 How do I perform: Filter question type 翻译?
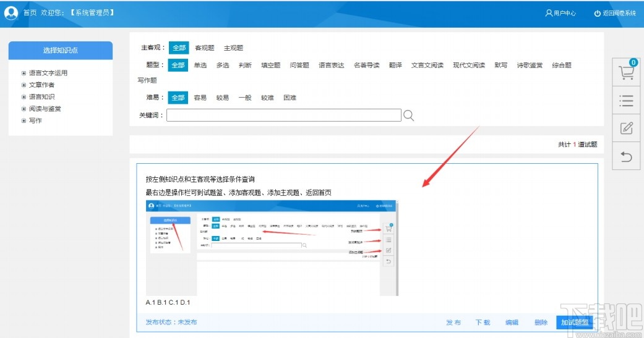395,65
